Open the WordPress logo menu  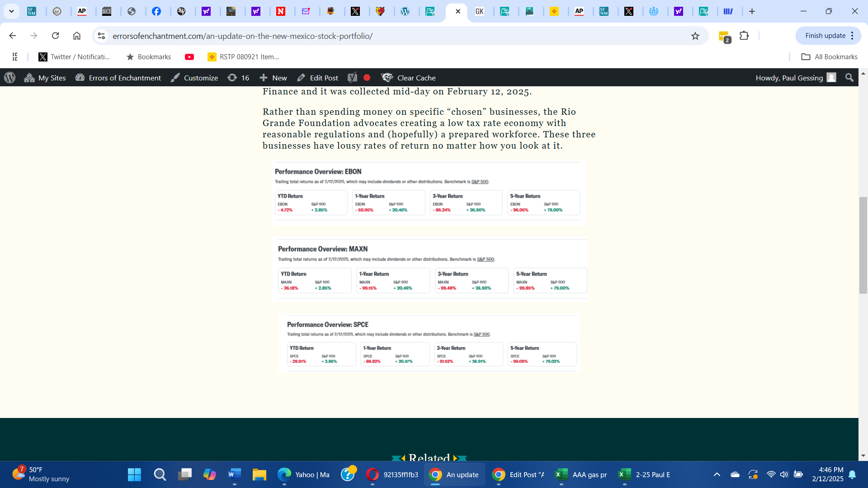pos(9,78)
